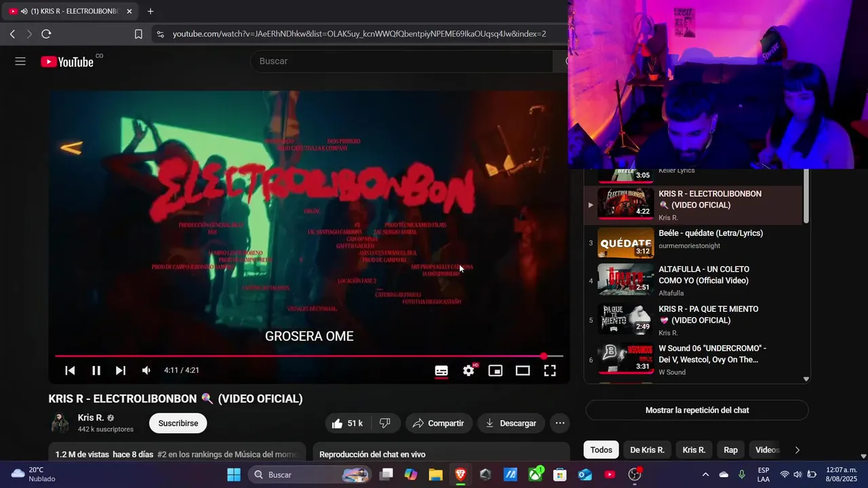Click the YouTube URL address bar
The width and height of the screenshot is (868, 488).
coord(359,34)
